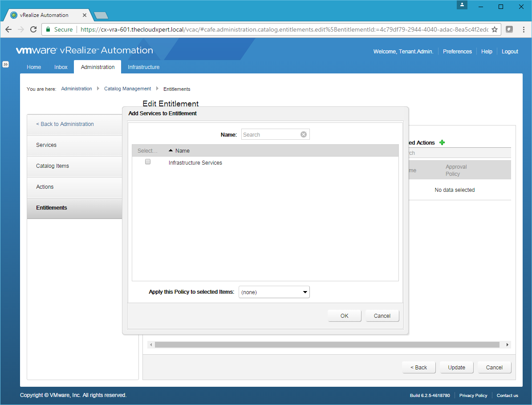
Task: Click OK in Add Services dialog
Action: pyautogui.click(x=344, y=316)
